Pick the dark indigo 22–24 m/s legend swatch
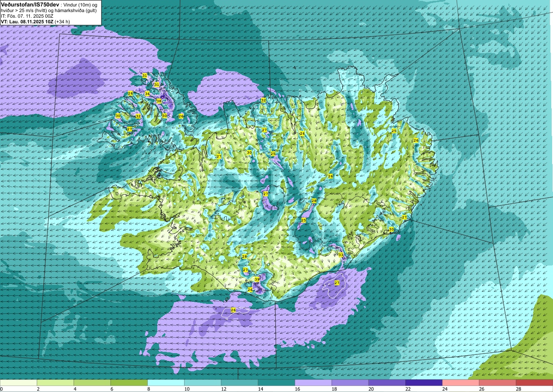553x392 pixels. point(423,383)
